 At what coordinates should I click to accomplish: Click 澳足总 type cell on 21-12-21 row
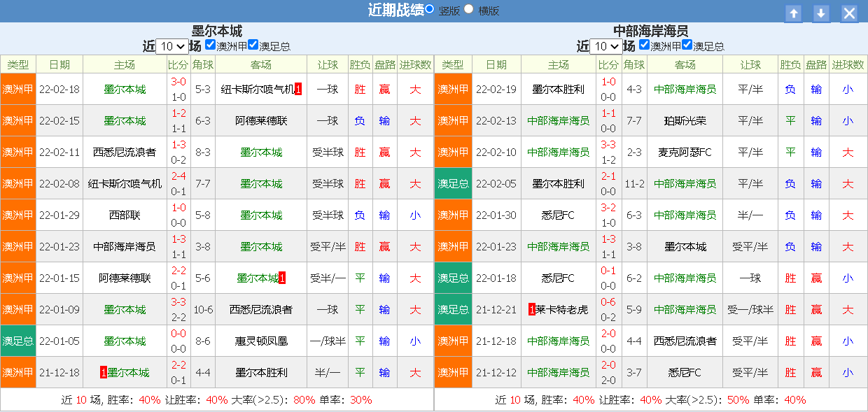click(x=453, y=310)
